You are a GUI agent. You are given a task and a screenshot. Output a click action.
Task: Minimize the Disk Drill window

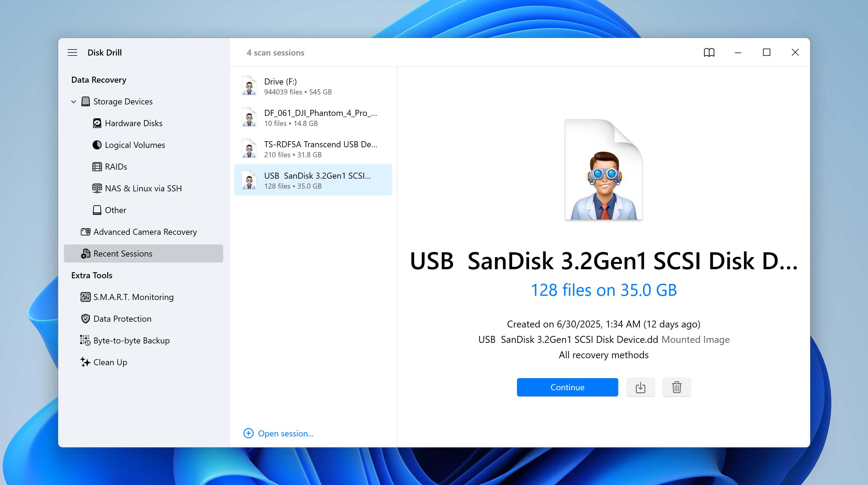pyautogui.click(x=738, y=53)
